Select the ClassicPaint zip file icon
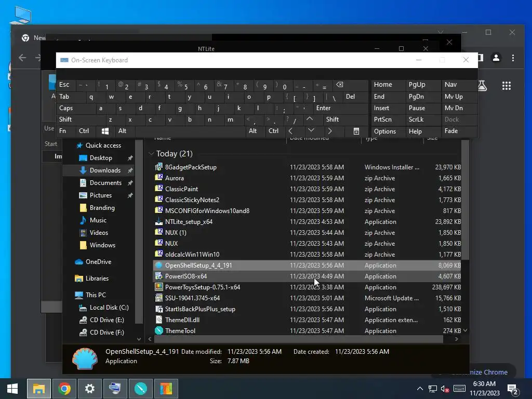Viewport: 532px width, 399px height. 158,188
